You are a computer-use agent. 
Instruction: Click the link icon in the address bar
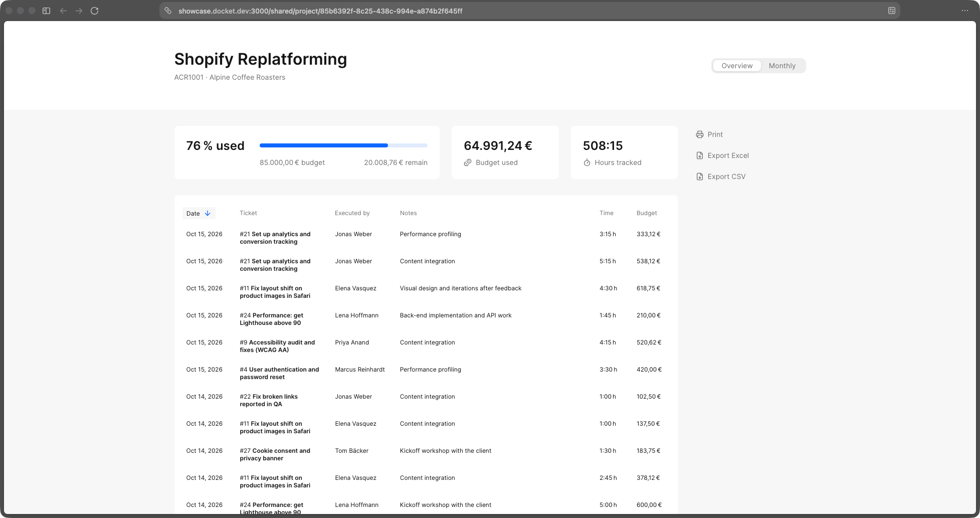(x=168, y=11)
